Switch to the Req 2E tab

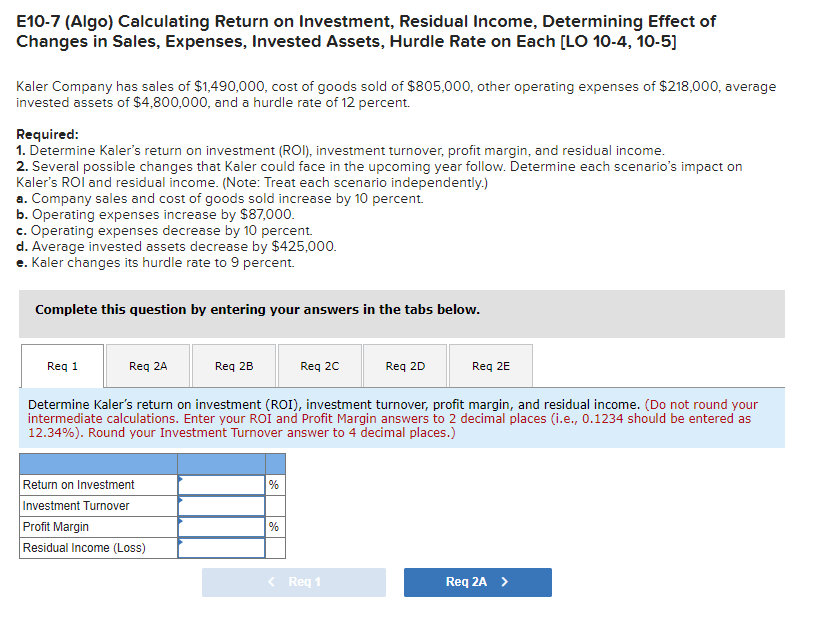490,365
